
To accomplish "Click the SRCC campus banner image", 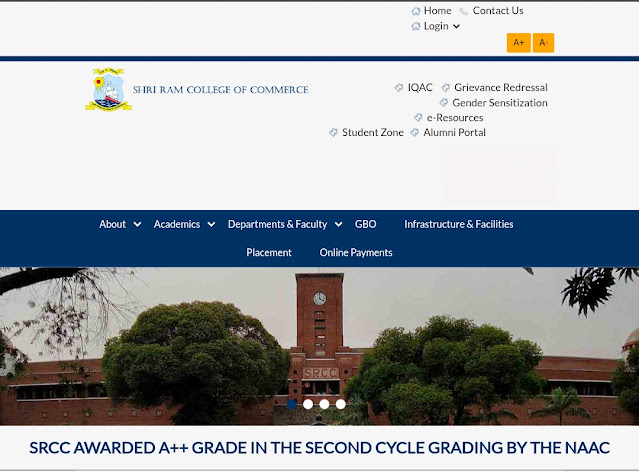I will coord(320,346).
